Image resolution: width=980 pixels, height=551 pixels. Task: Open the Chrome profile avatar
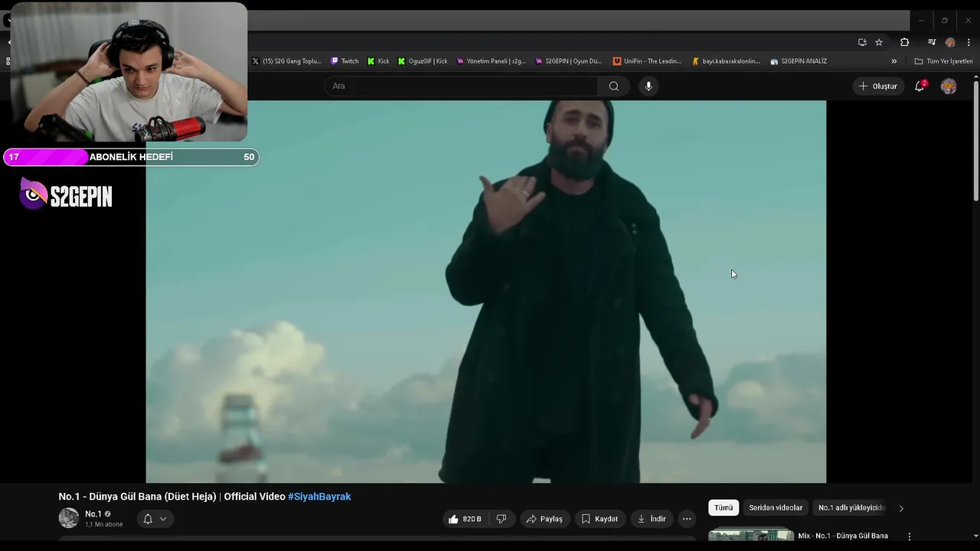(x=950, y=42)
